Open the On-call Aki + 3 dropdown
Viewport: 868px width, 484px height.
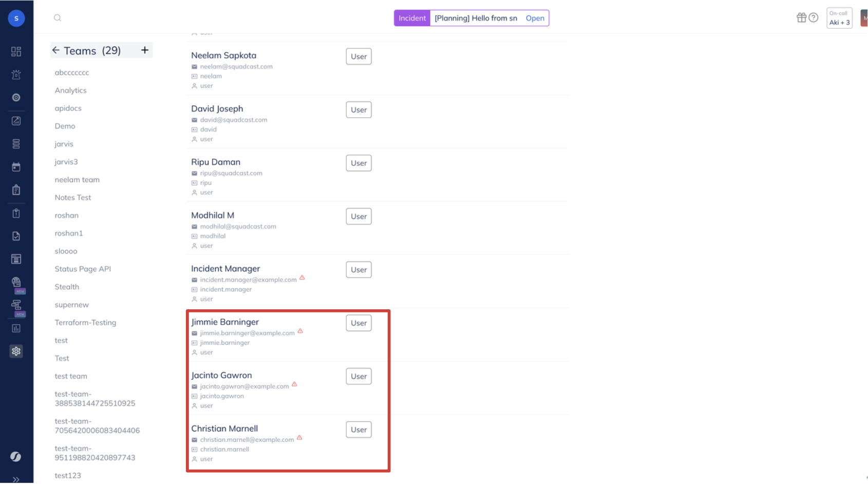(839, 18)
